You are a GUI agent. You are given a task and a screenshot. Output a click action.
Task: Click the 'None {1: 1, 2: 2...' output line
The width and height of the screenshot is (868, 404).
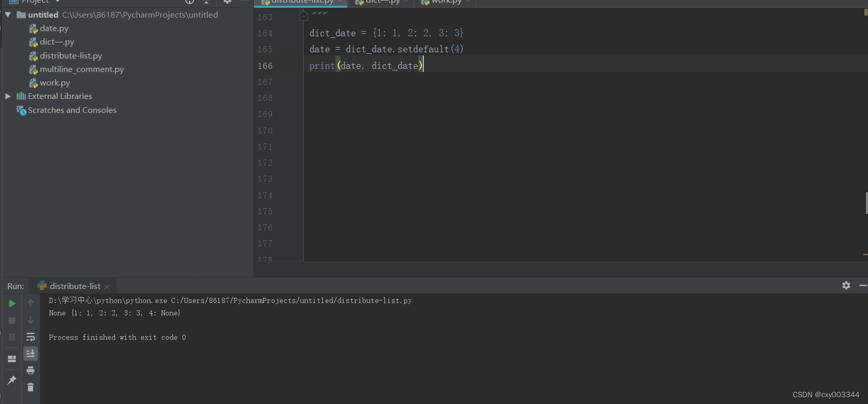115,313
